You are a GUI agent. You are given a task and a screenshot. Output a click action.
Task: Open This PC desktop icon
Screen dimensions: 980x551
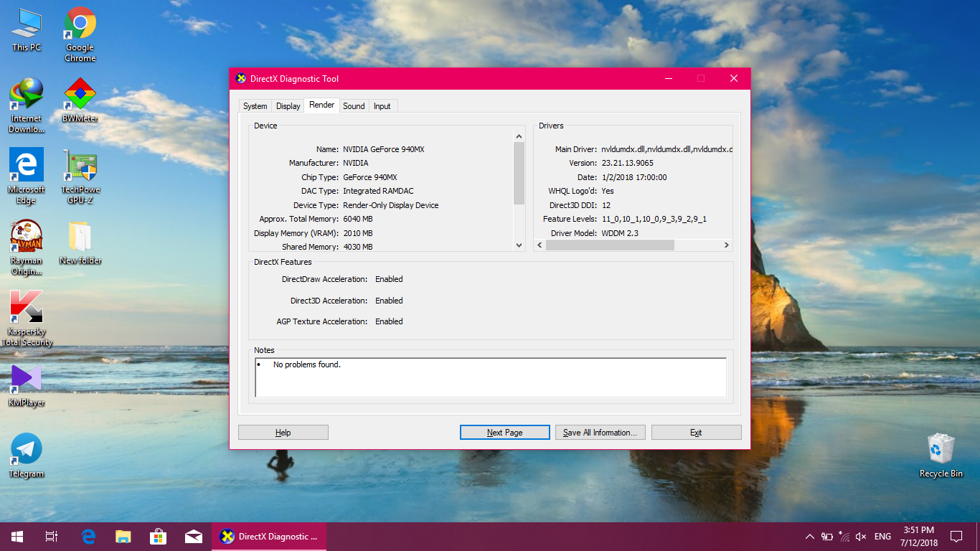point(27,30)
